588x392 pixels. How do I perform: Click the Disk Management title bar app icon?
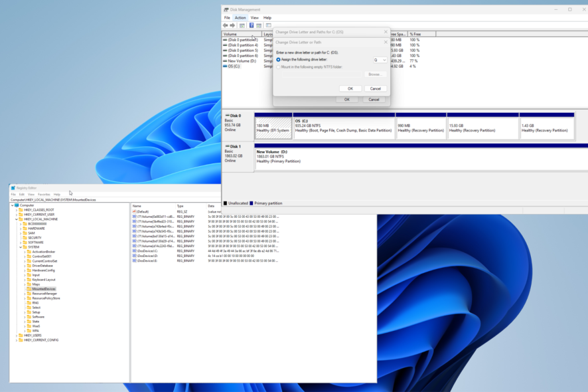226,10
